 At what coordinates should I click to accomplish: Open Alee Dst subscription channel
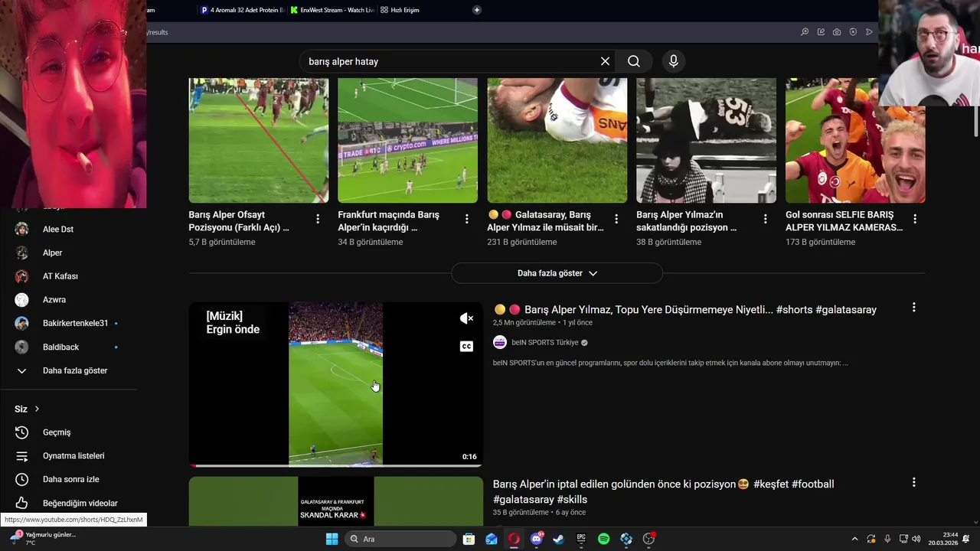[58, 229]
